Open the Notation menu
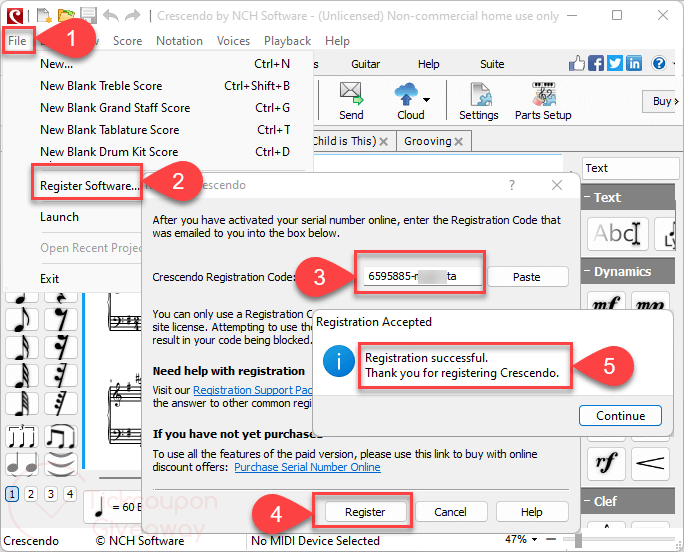 coord(179,41)
